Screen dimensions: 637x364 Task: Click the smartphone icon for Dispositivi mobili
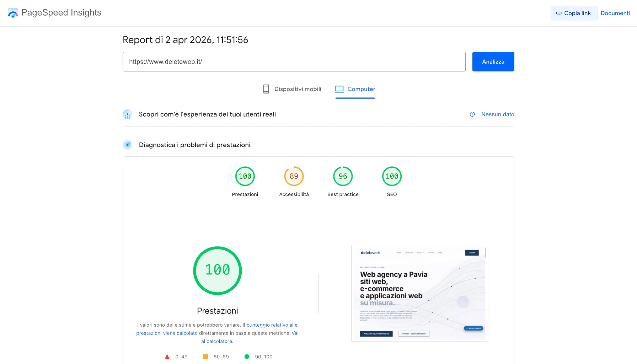pos(266,89)
